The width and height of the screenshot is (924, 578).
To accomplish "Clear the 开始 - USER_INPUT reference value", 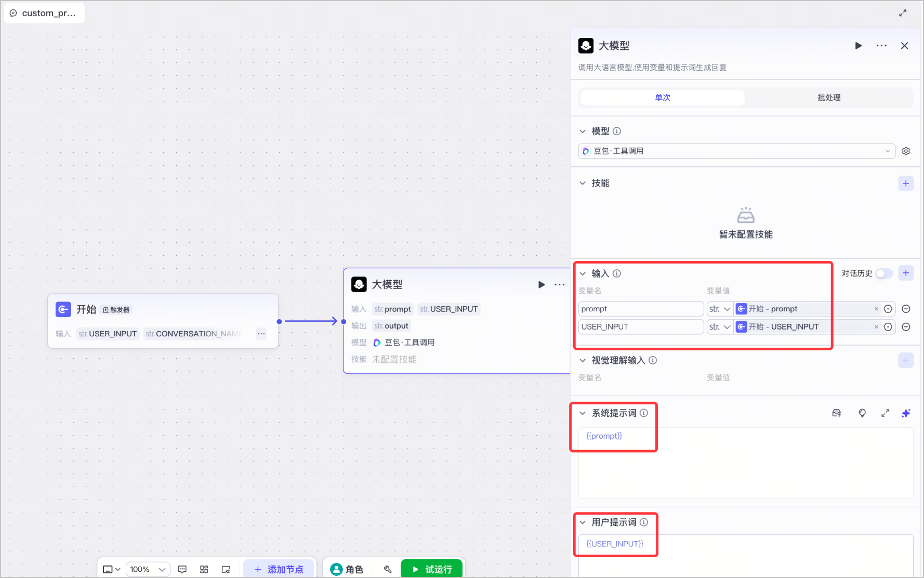I will [x=876, y=327].
